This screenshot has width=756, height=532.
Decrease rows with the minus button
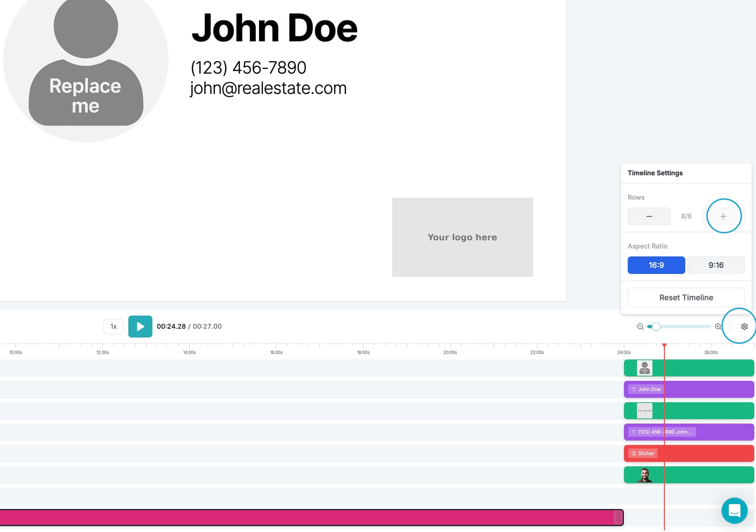click(649, 217)
